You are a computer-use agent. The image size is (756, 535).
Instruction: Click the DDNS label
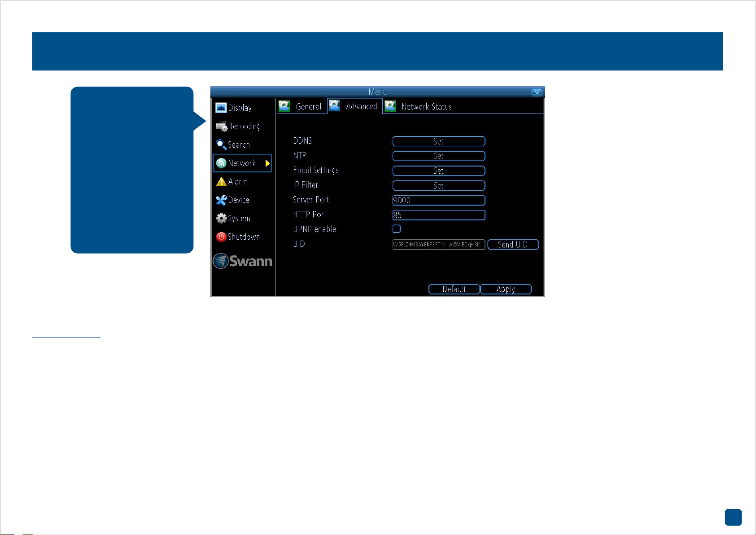pos(302,140)
